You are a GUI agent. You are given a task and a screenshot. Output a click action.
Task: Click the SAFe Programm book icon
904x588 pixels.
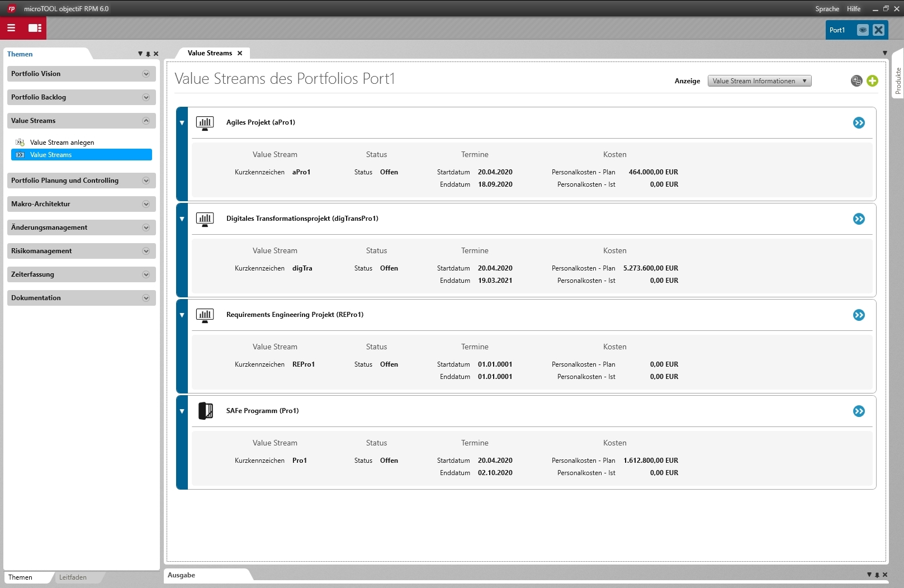[205, 411]
